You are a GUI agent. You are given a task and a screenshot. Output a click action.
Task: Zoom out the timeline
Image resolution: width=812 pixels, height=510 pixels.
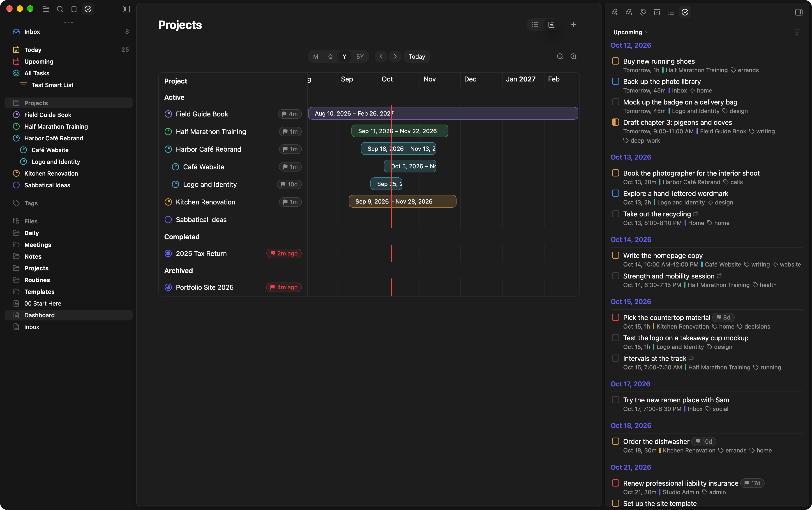pyautogui.click(x=560, y=57)
